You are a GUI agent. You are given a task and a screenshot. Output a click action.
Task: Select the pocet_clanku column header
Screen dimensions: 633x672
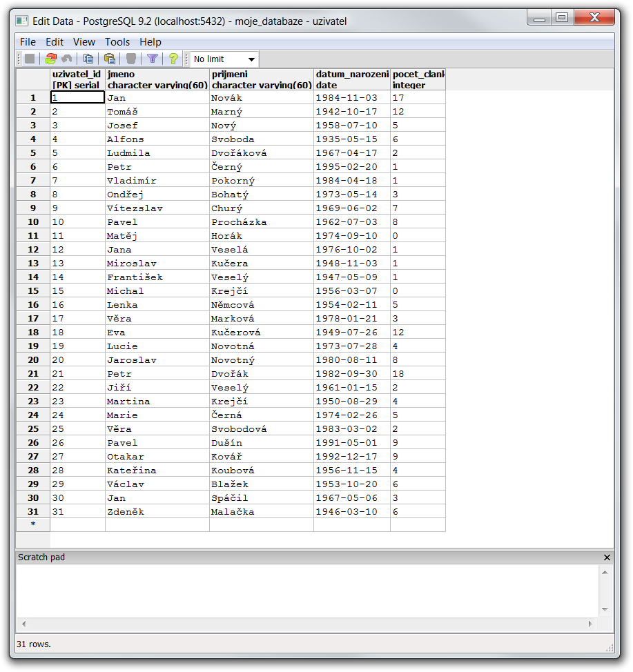[x=418, y=79]
